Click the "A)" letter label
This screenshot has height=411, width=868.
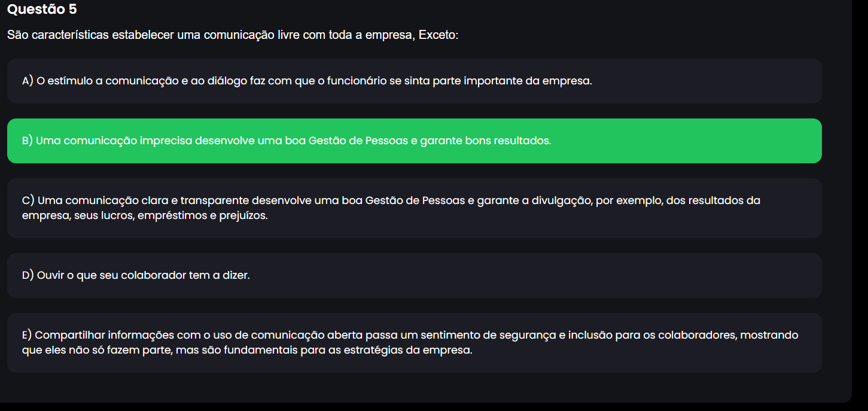point(28,81)
